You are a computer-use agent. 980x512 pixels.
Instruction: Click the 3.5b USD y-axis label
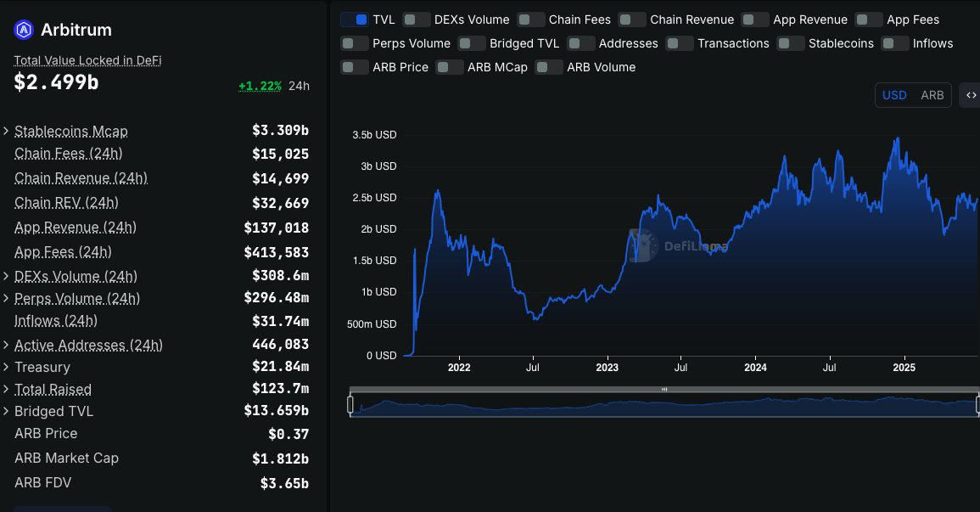coord(374,134)
